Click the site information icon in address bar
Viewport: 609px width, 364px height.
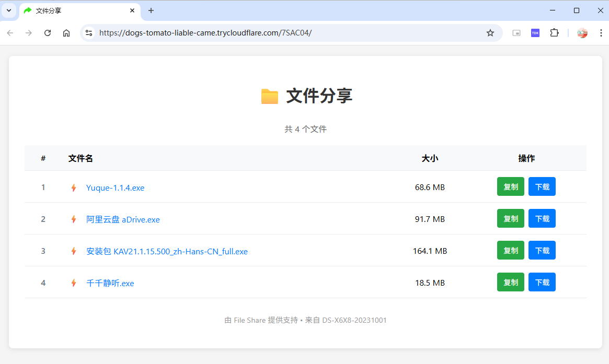click(x=89, y=33)
